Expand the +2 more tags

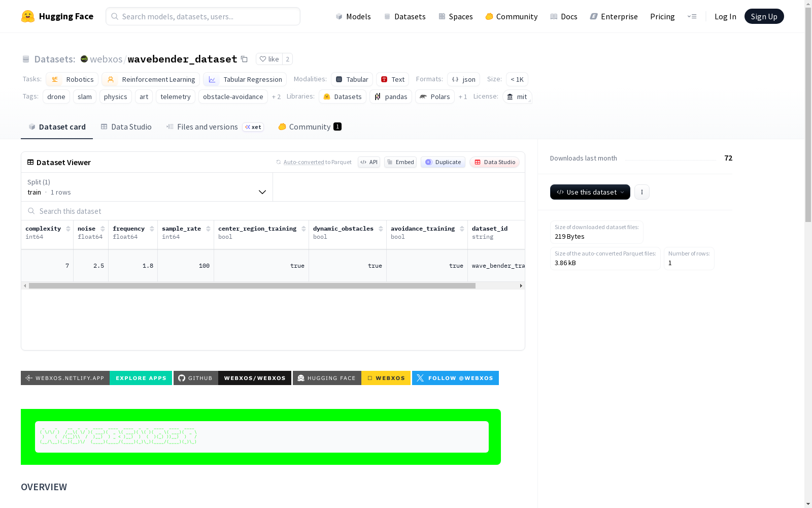click(276, 97)
